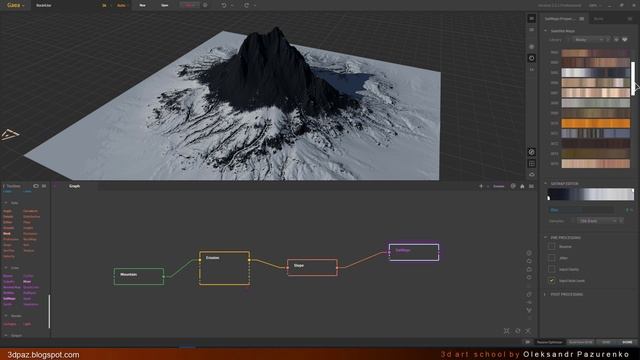Click the swatch list vertical scrollbar
This screenshot has width=640, height=360.
[633, 78]
